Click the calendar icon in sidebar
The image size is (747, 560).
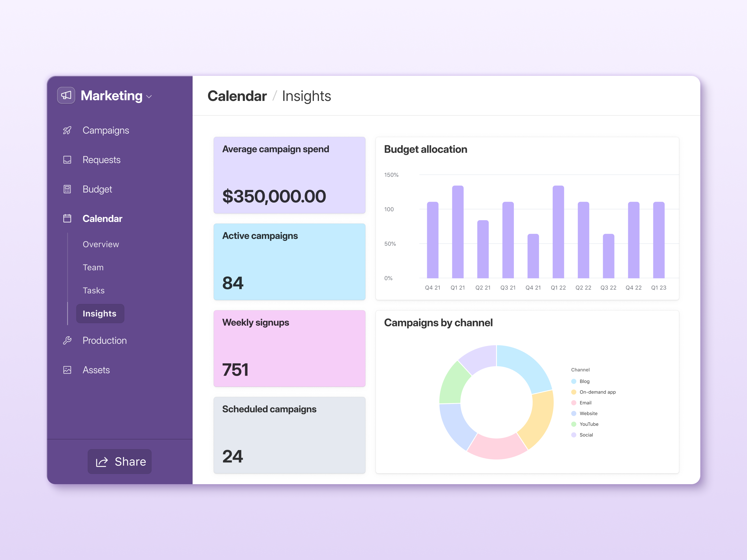coord(67,218)
